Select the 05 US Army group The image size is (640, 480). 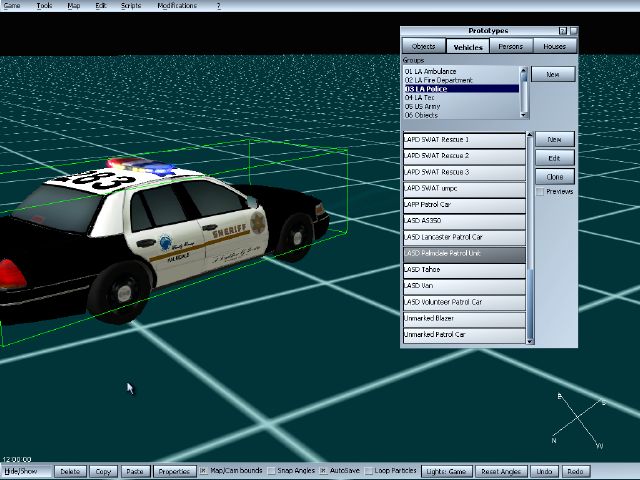(461, 106)
